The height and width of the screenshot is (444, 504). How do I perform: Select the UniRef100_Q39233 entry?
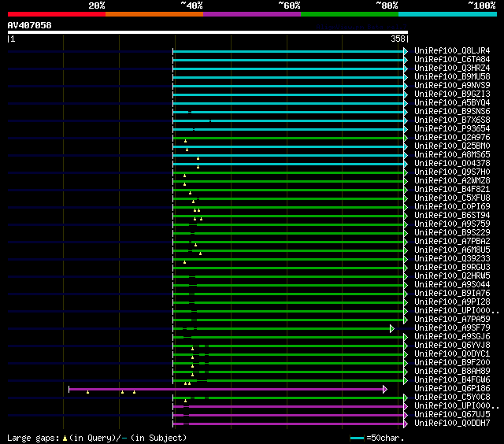coord(452,259)
